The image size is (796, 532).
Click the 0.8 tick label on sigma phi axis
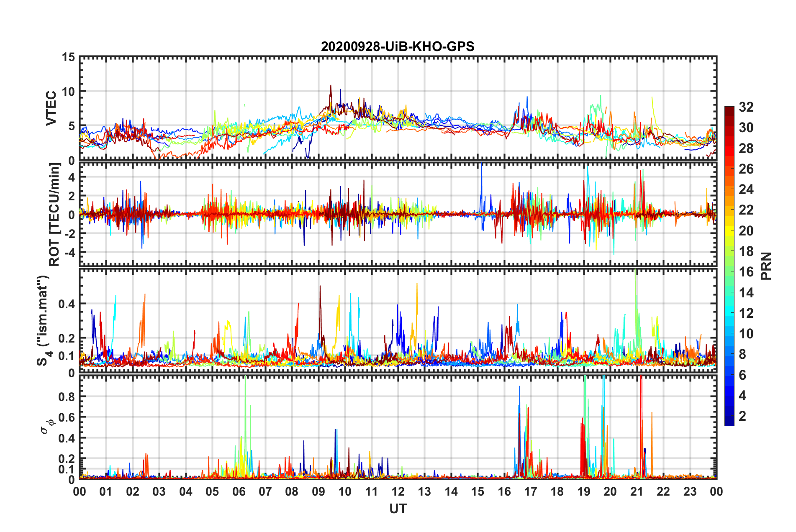[67, 396]
